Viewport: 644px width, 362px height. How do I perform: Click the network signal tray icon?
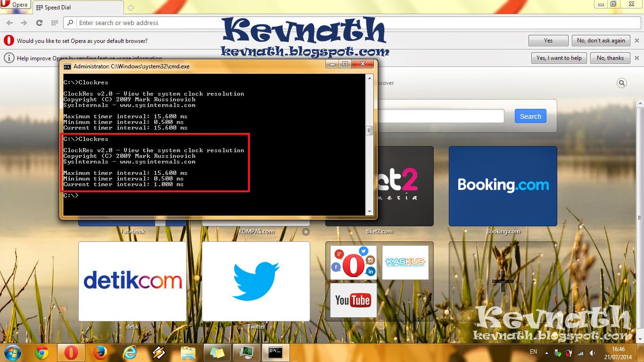(x=580, y=353)
